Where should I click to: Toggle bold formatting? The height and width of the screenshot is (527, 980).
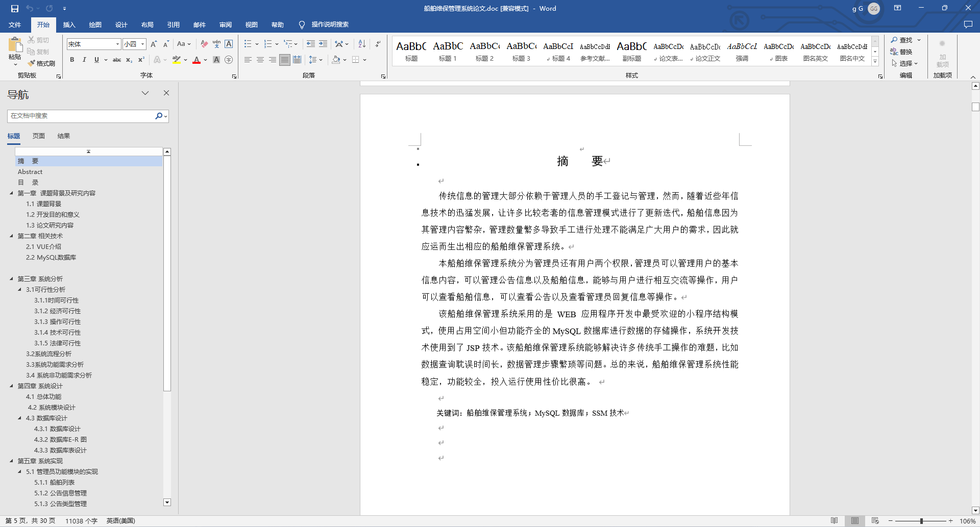(x=72, y=60)
